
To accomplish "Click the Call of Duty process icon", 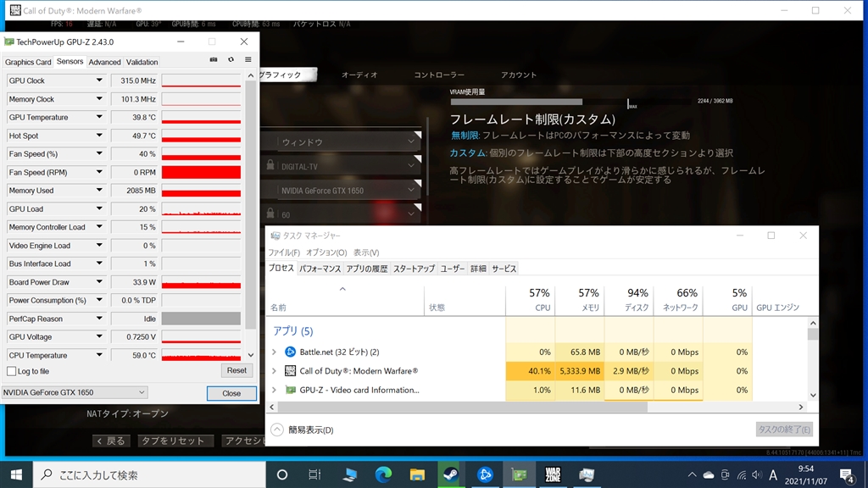I will click(x=290, y=371).
